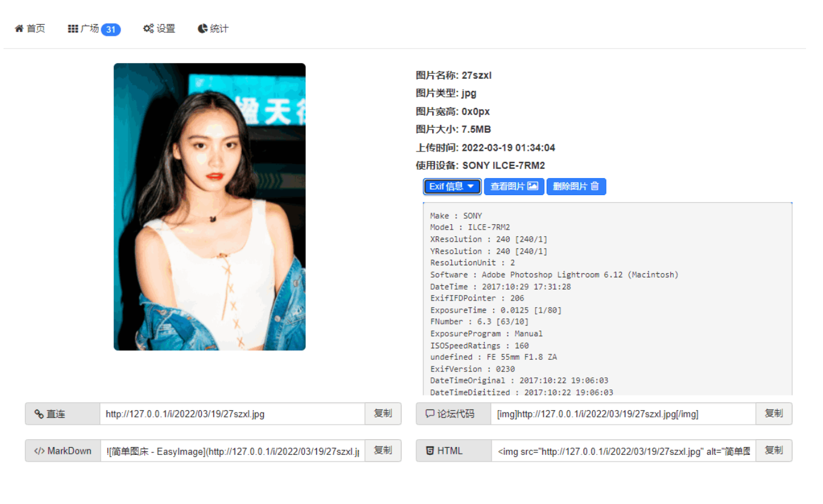Click the comment bubble icon beside 论坛代码
The height and width of the screenshot is (504, 823).
430,414
